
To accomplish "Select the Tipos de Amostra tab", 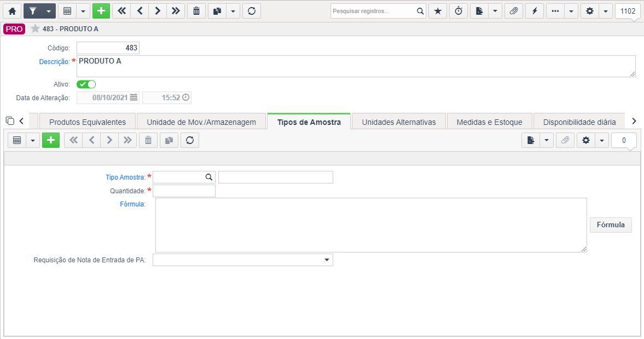I will (x=309, y=122).
